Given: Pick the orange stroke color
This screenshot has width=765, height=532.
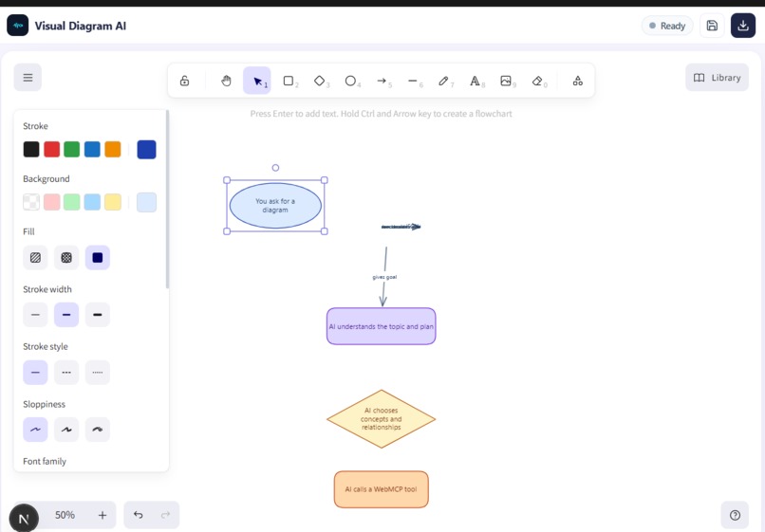Looking at the screenshot, I should (113, 149).
